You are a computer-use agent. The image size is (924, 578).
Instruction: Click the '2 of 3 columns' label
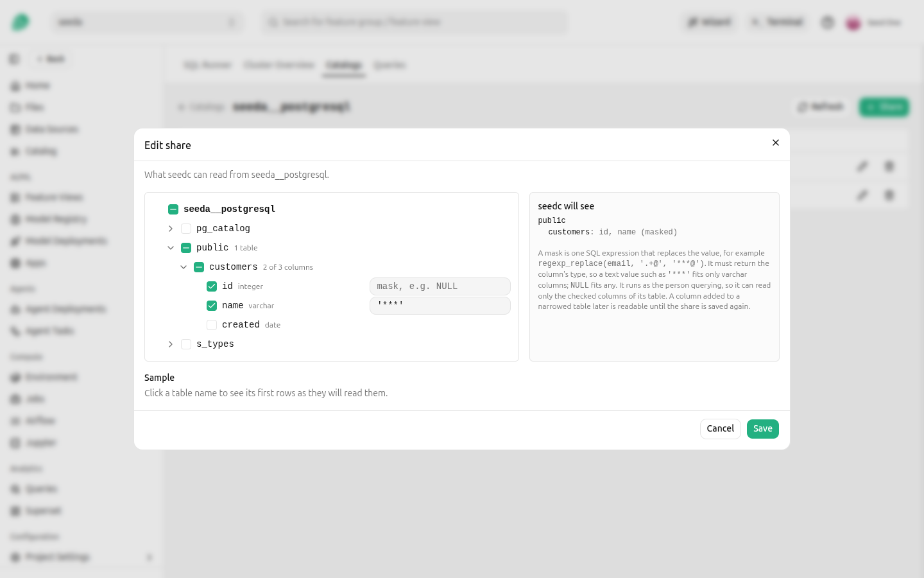click(288, 267)
